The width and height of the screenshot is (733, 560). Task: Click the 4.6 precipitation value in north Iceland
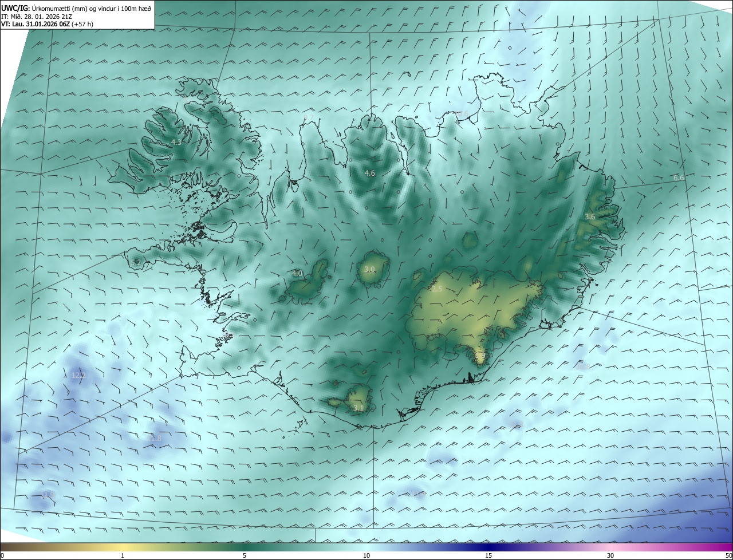[x=370, y=173]
